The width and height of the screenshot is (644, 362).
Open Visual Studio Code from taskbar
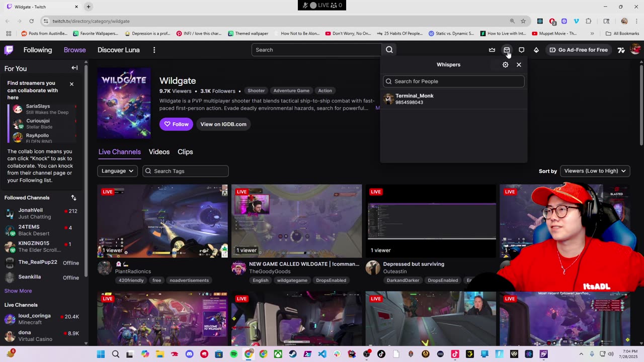point(322,354)
